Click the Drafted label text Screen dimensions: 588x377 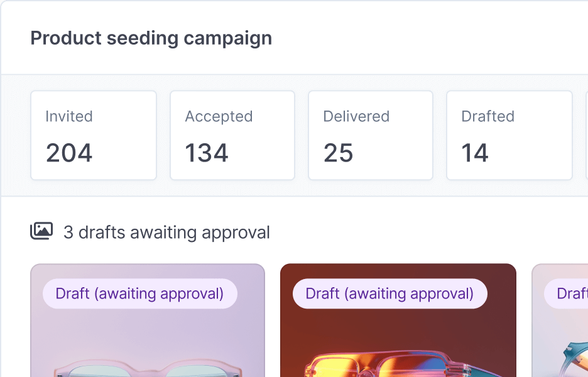click(487, 116)
